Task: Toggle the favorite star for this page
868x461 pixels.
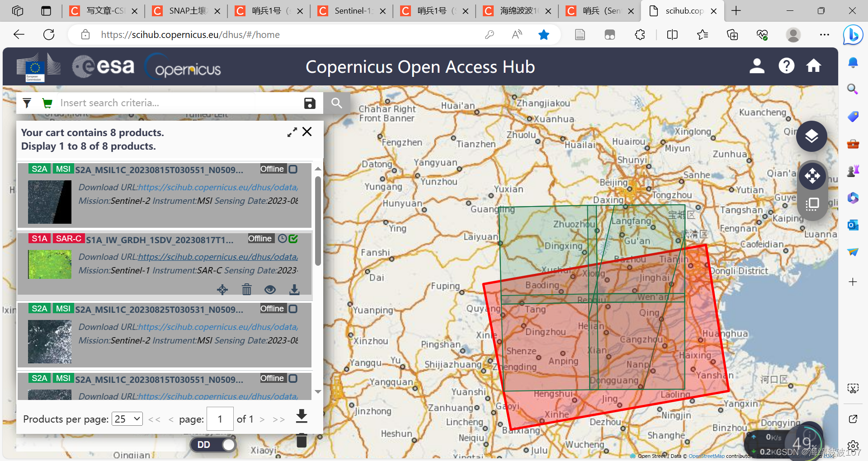Action: click(x=544, y=35)
